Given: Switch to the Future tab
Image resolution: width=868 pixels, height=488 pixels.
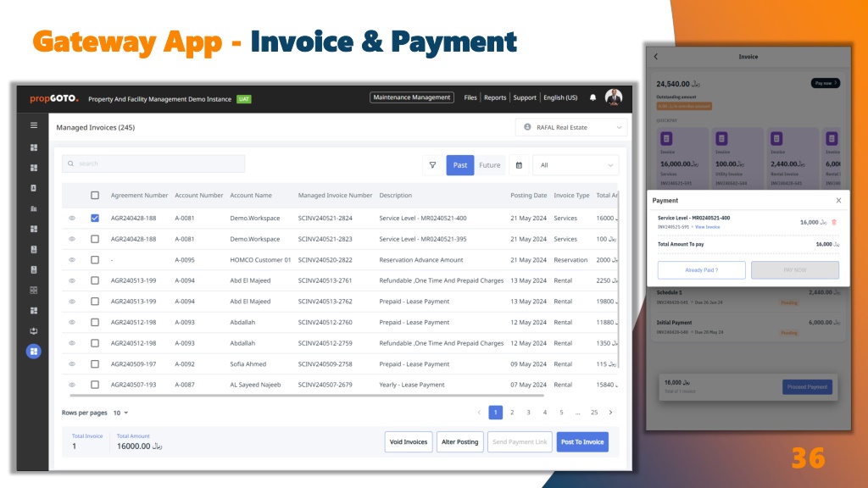Looking at the screenshot, I should point(489,165).
